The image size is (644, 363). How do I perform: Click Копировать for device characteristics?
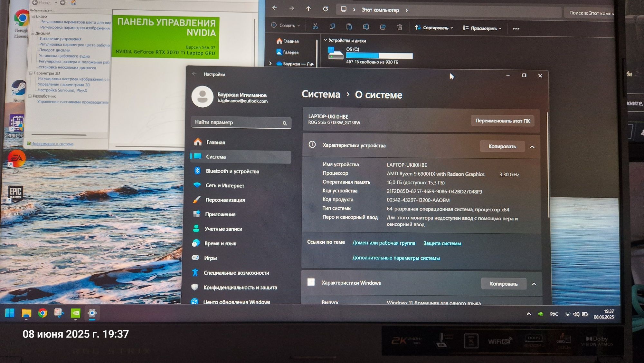click(502, 146)
